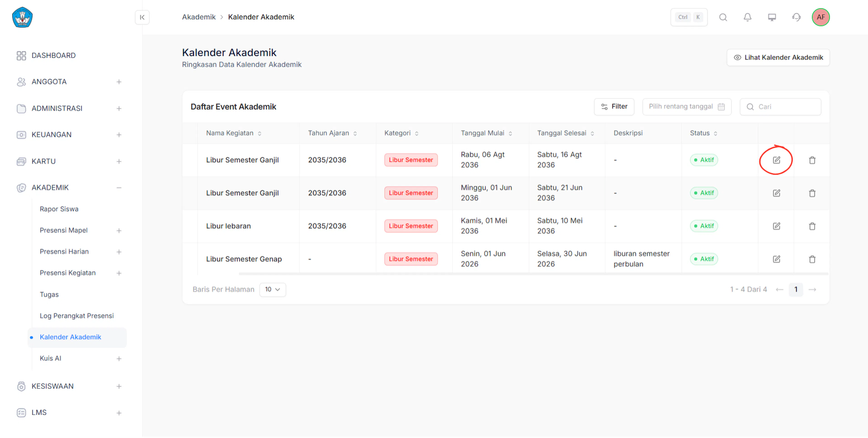Collapse the sidebar with the arrow button

tap(142, 17)
